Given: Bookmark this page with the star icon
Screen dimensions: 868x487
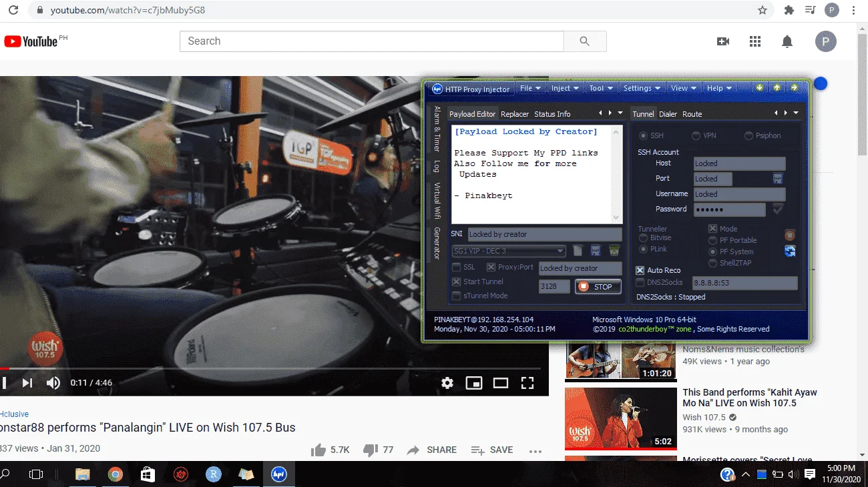Looking at the screenshot, I should coord(763,10).
